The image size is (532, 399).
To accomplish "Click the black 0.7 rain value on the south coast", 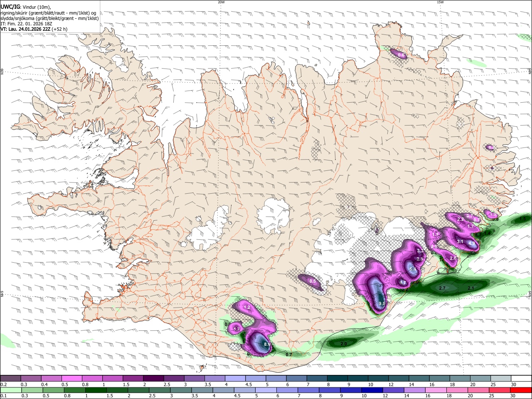I will coord(289,355).
